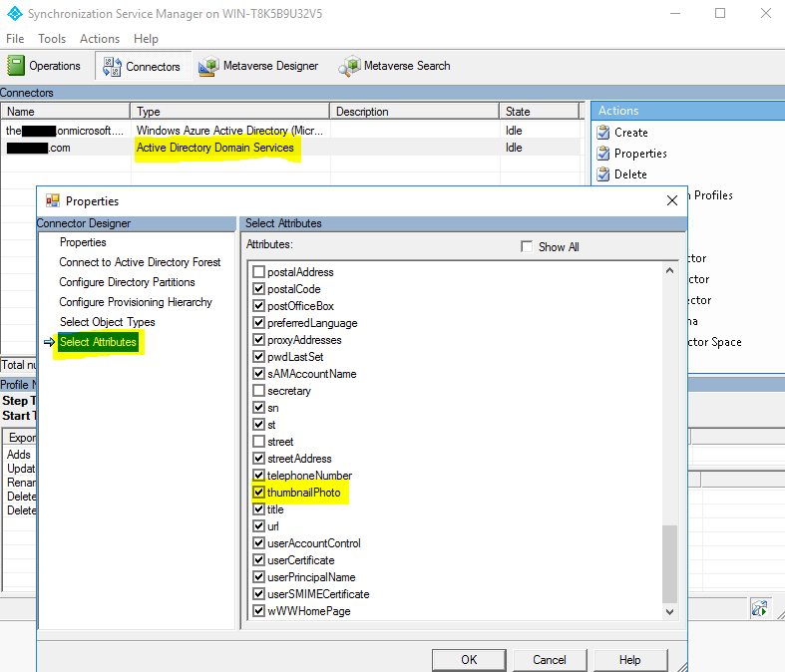Viewport: 785px width, 672px height.
Task: Click the Delete action icon
Action: coord(603,174)
